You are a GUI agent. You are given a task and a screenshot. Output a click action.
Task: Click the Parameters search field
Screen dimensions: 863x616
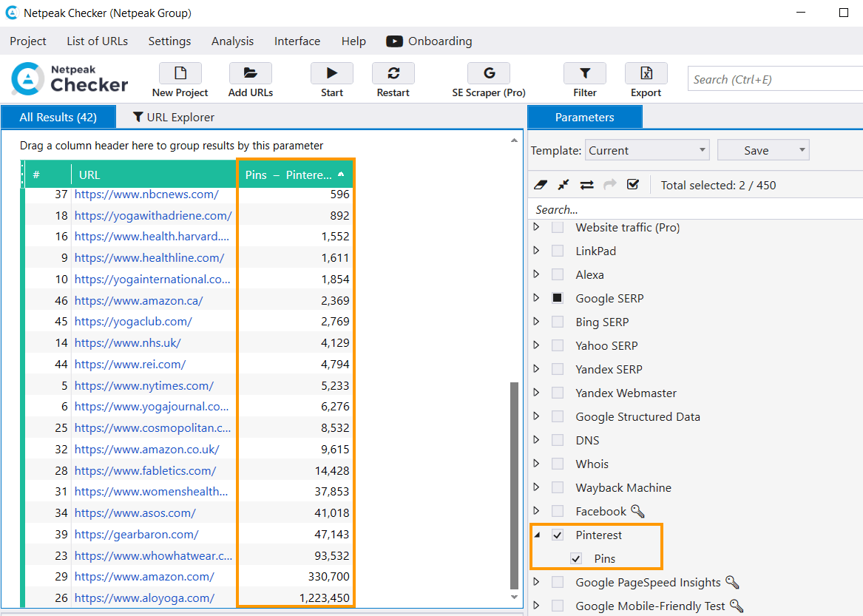pyautogui.click(x=696, y=210)
